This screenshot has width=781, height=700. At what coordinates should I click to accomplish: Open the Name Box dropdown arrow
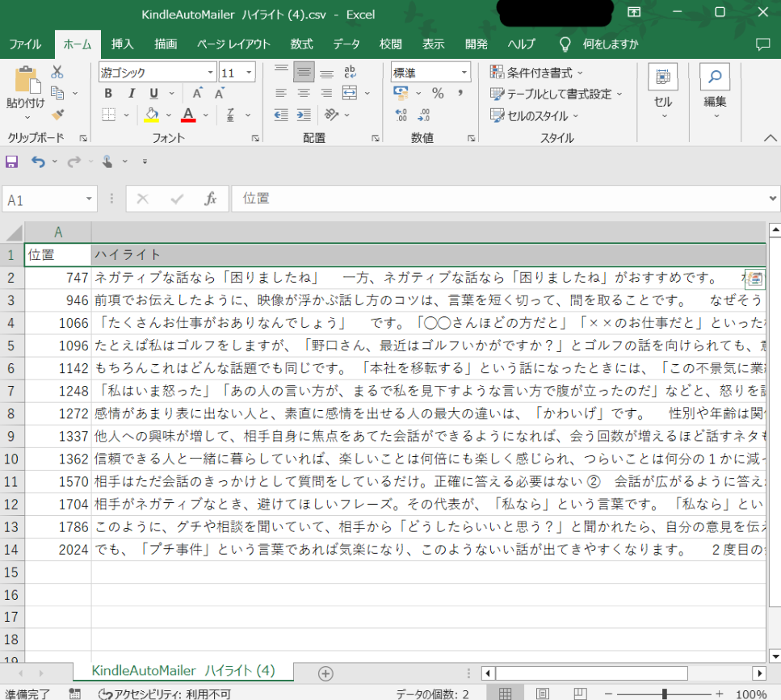pos(89,199)
